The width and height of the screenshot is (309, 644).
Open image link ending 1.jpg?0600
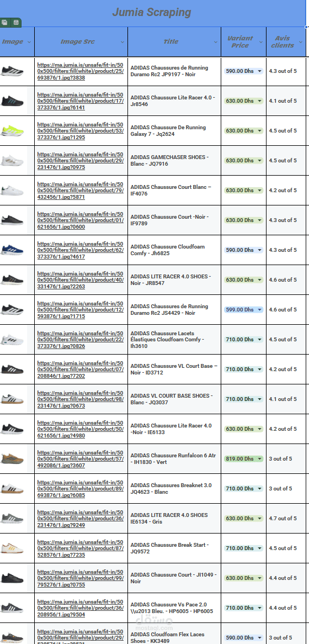point(81,220)
